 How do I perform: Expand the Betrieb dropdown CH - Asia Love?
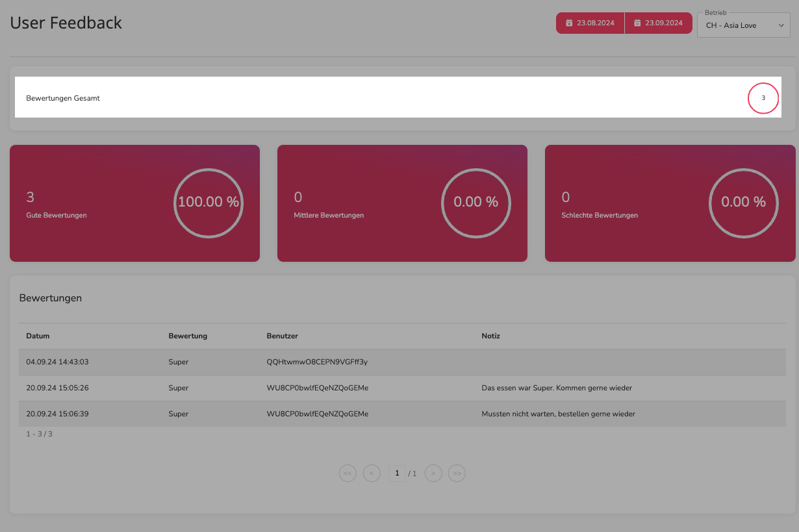coord(744,25)
